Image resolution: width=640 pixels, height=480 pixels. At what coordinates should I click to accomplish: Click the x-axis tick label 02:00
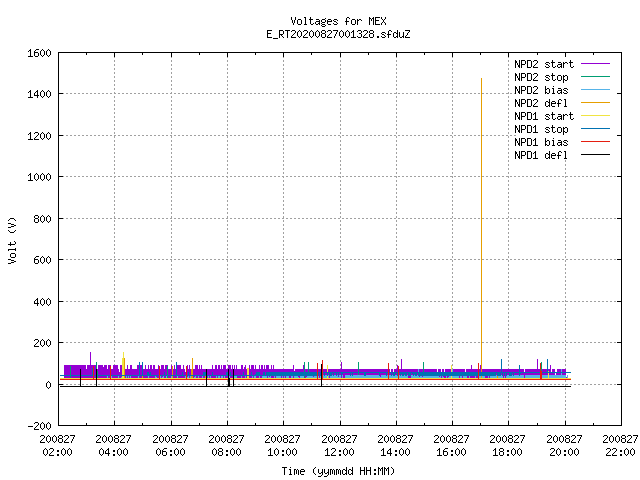[x=58, y=452]
